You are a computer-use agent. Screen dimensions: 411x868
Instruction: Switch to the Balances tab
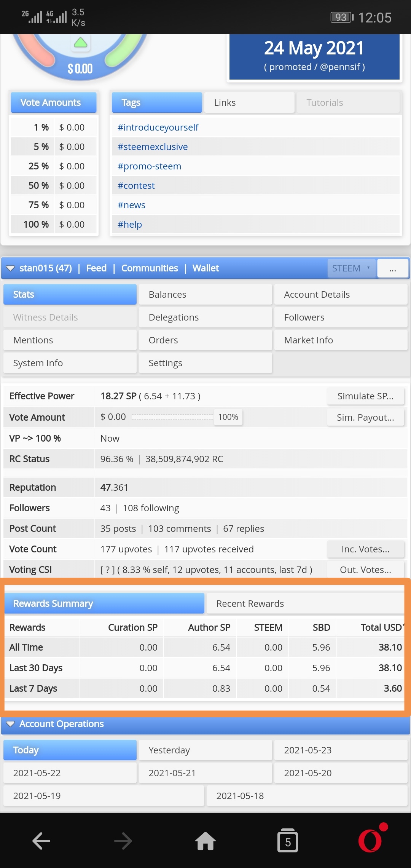205,294
